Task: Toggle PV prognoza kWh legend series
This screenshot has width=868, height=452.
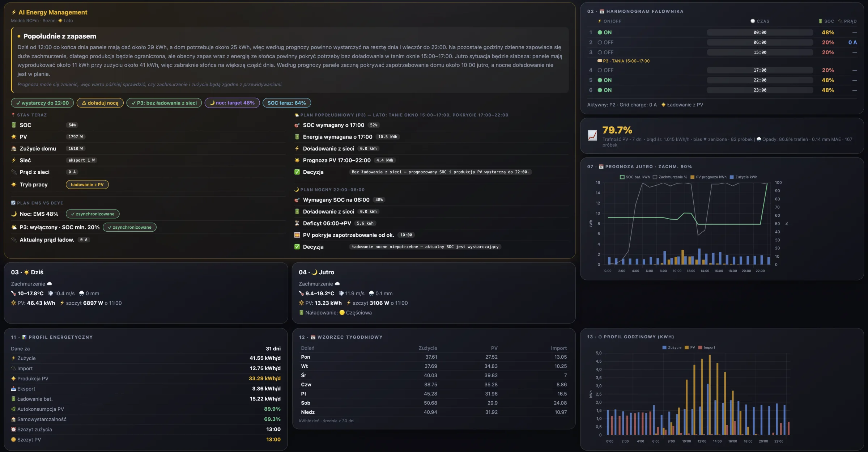Action: point(709,177)
